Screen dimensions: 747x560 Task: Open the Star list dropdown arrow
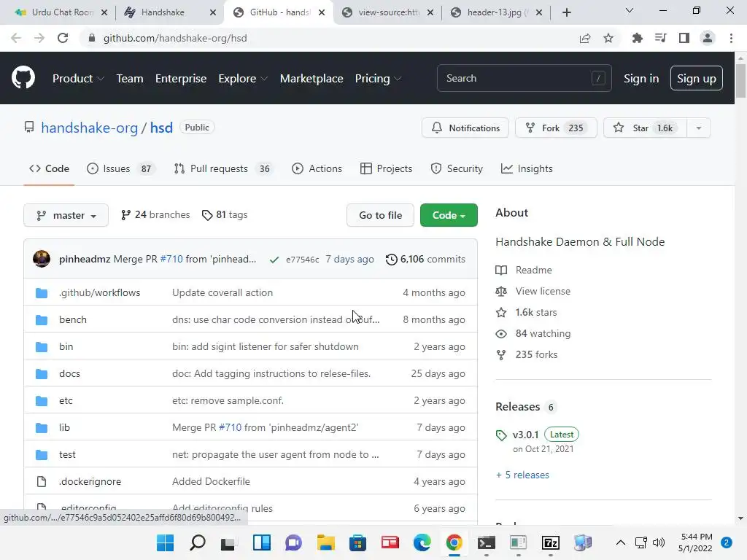click(698, 128)
